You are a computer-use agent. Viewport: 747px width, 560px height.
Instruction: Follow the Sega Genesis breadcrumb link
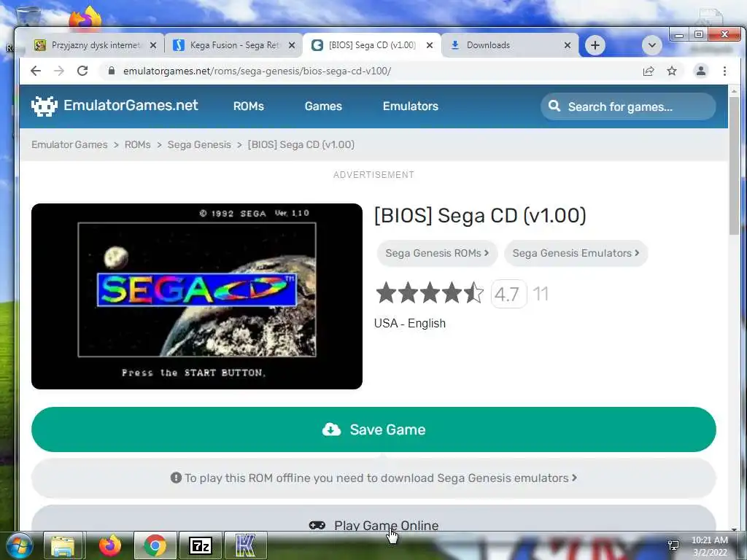199,145
